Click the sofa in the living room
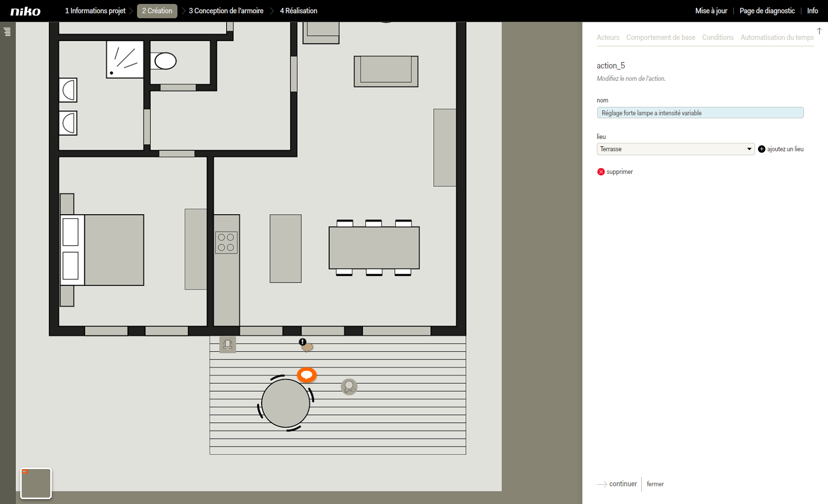The width and height of the screenshot is (828, 504). [x=386, y=71]
